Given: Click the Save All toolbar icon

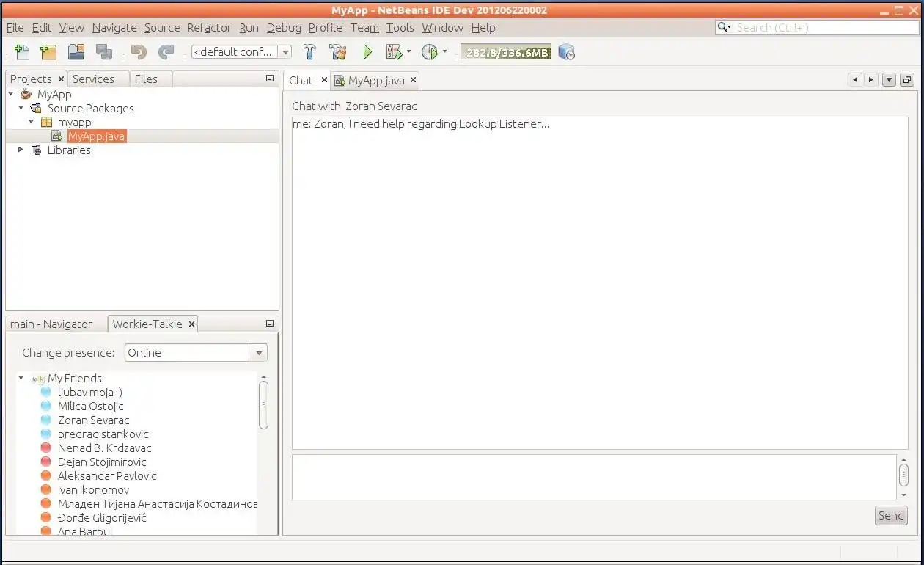Looking at the screenshot, I should (x=104, y=52).
